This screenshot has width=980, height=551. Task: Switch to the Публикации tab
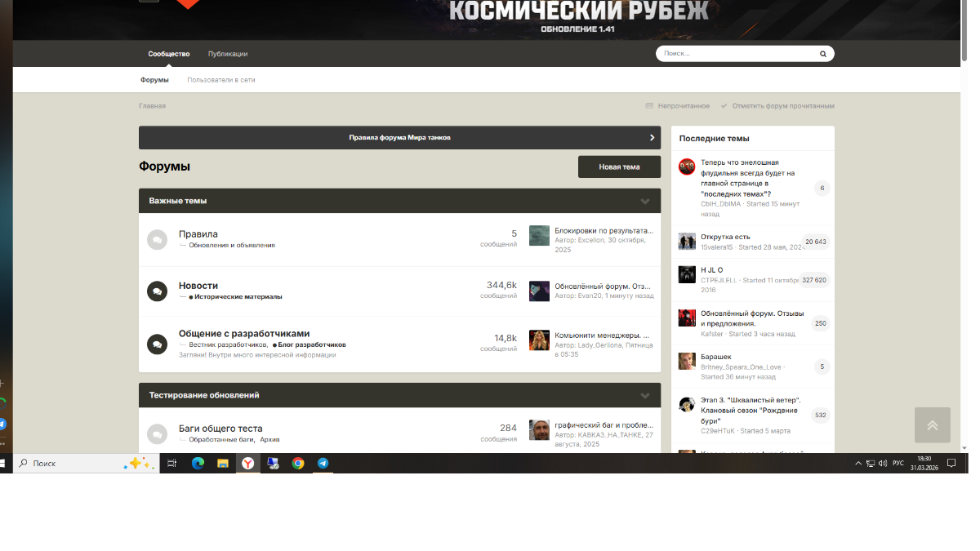click(228, 54)
